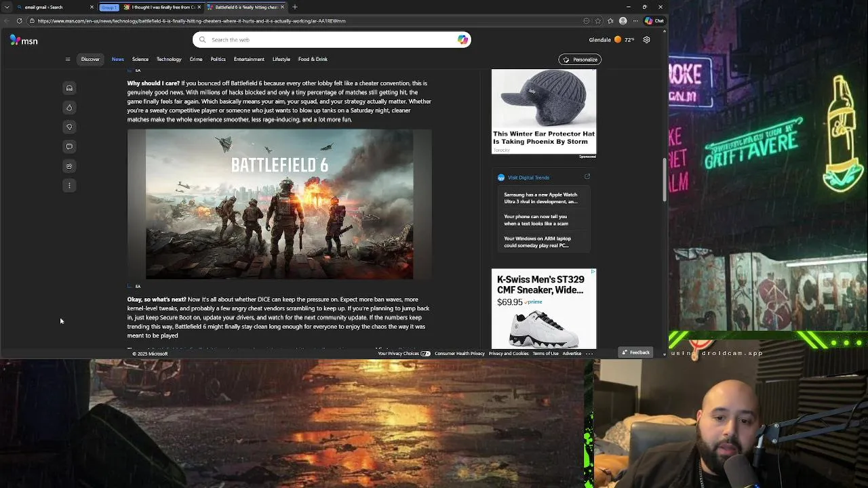The width and height of the screenshot is (868, 488).
Task: Click in the Search the web field
Action: (332, 40)
